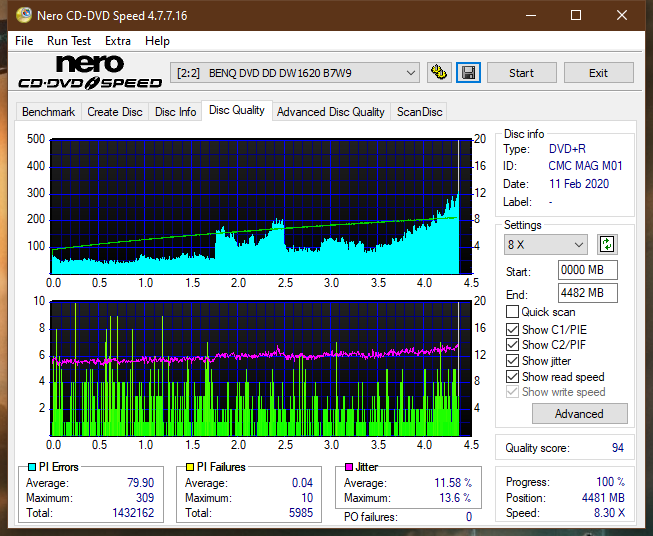Open the Extra menu
The image size is (653, 536).
118,41
